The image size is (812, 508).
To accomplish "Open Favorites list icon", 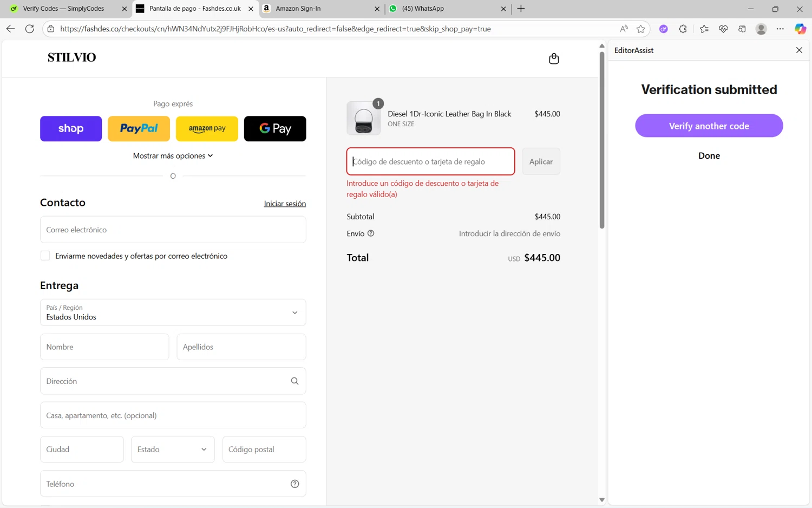I will (704, 29).
